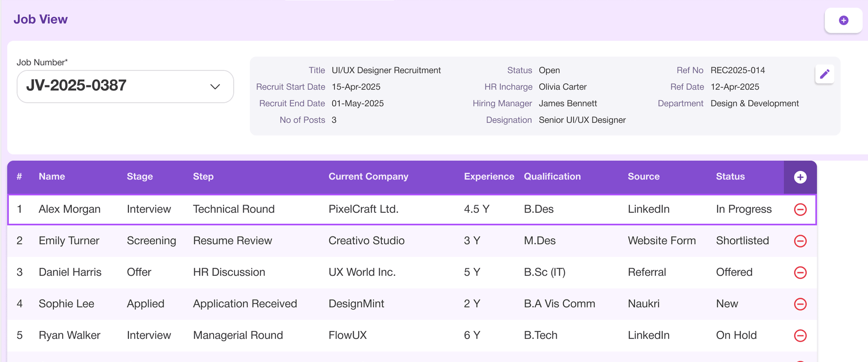Click the Status column header
The image size is (868, 362).
click(730, 176)
